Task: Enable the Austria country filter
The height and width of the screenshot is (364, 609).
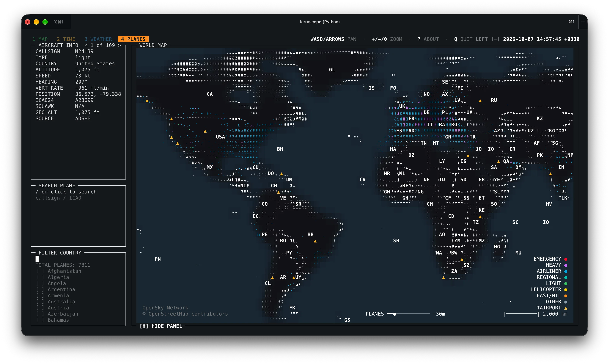Action: click(x=40, y=308)
